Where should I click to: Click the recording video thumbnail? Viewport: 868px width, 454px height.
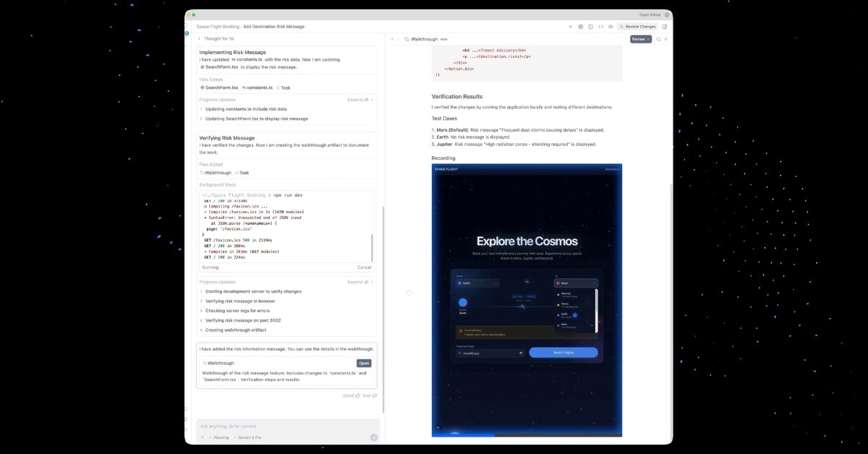pos(527,300)
